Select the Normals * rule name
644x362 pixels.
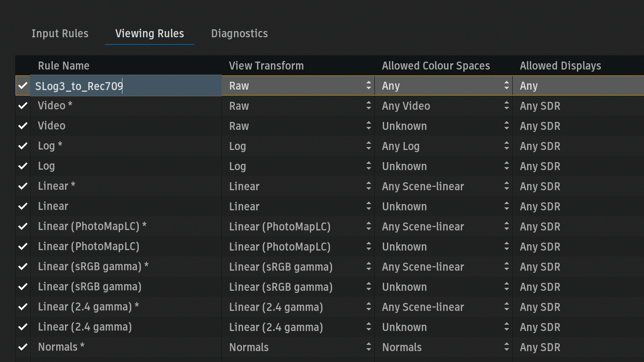(61, 347)
